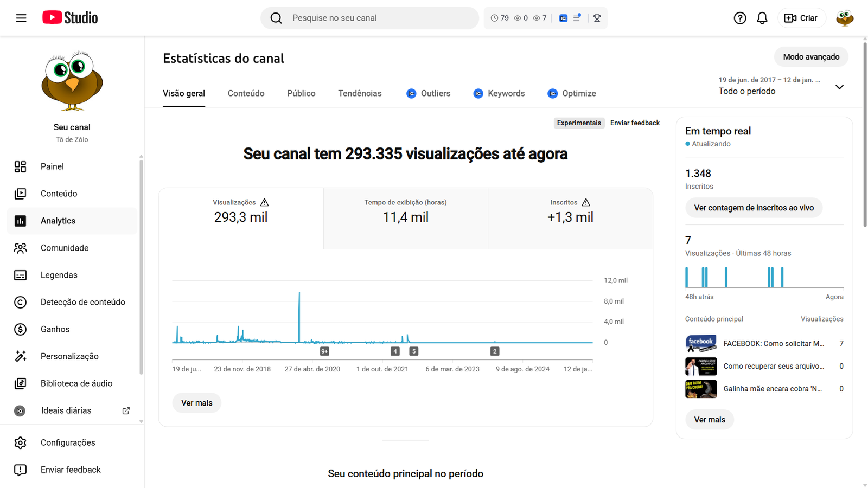Click the 9+ marker on chart timeline

pos(324,351)
